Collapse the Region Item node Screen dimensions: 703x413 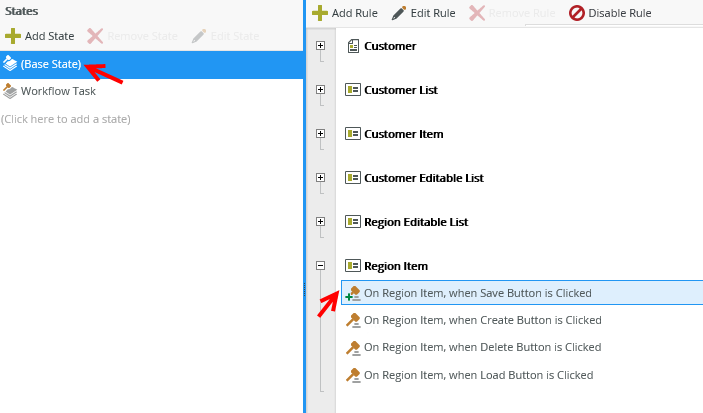point(320,265)
